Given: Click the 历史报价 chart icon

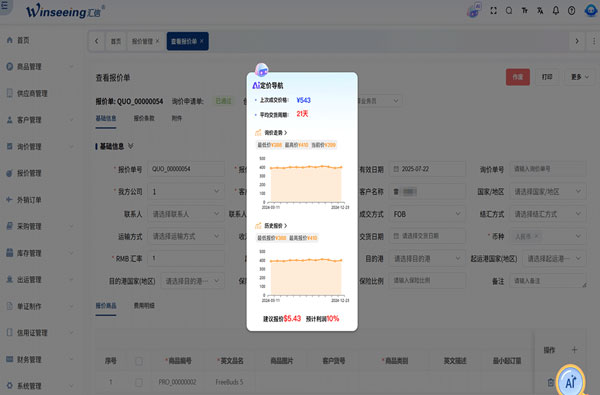Looking at the screenshot, I should pos(258,225).
